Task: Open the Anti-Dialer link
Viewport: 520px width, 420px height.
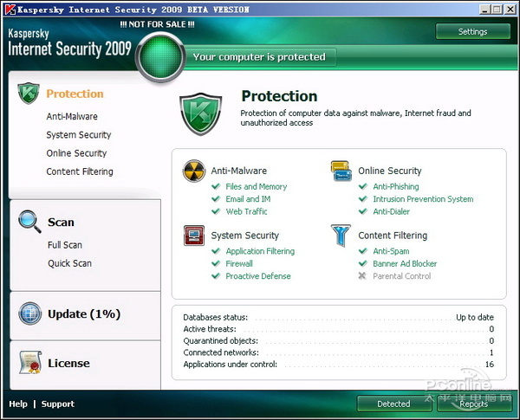Action: click(x=392, y=211)
